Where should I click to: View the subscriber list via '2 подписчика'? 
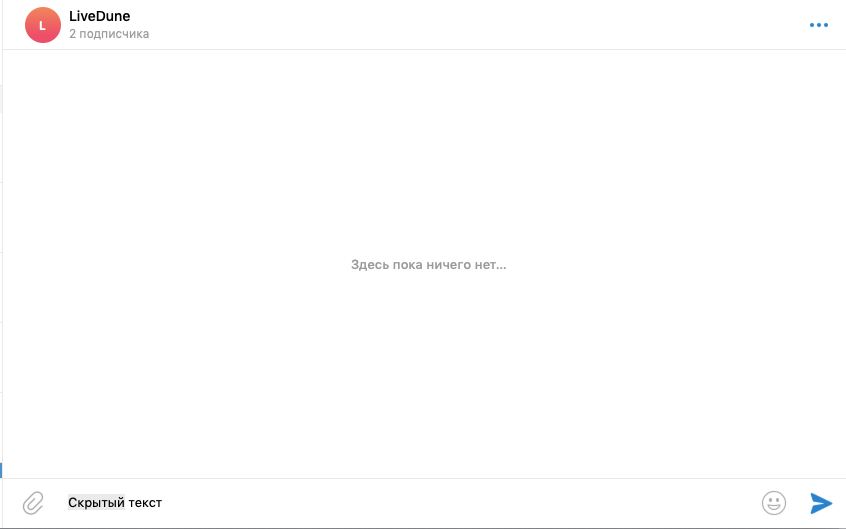pos(109,33)
